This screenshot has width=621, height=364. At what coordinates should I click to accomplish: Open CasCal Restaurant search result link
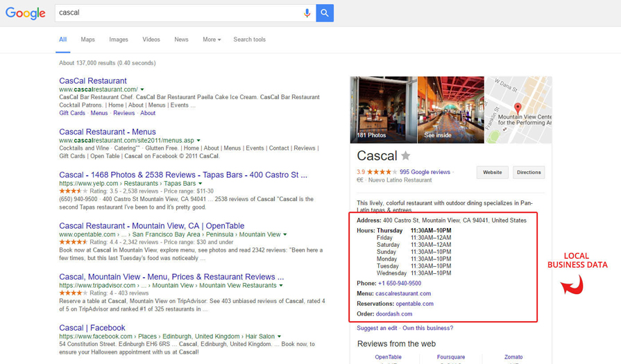pyautogui.click(x=93, y=81)
